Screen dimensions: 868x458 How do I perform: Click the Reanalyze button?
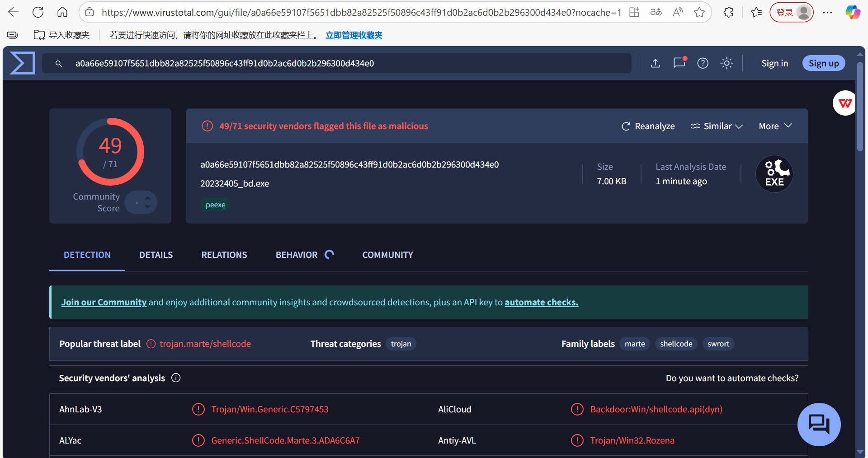tap(648, 126)
